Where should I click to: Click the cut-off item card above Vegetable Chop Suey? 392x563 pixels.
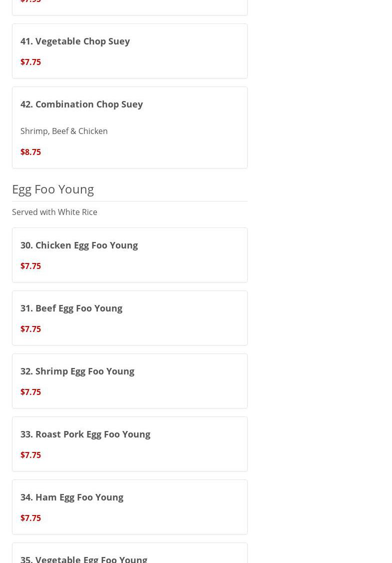[x=130, y=6]
